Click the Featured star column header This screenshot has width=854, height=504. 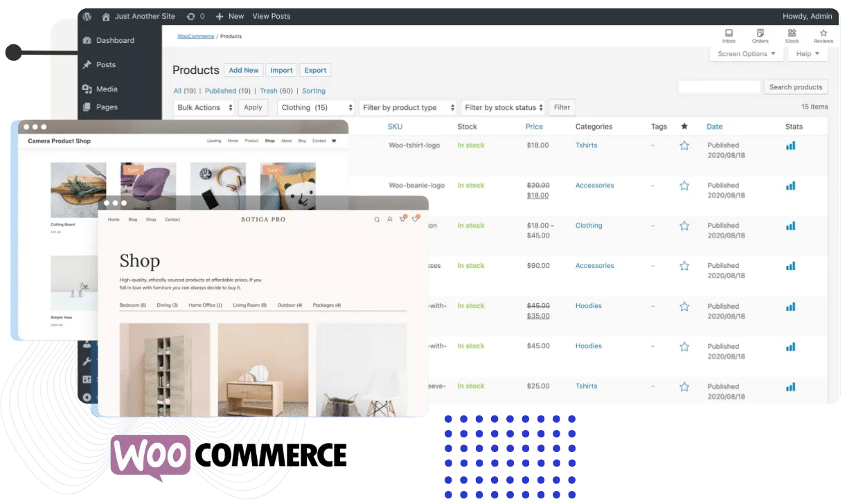point(684,126)
